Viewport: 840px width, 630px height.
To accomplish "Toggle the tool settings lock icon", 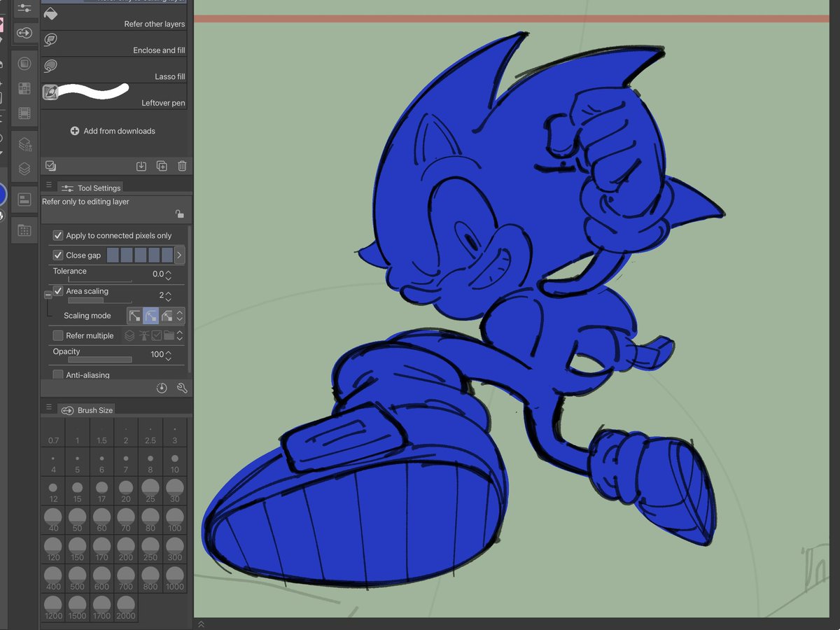I will click(x=180, y=214).
